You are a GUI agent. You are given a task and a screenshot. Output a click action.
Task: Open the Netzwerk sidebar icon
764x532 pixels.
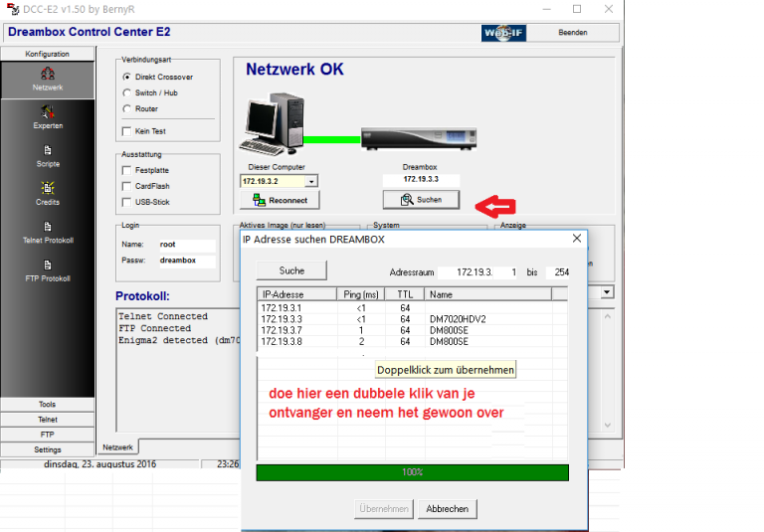pos(47,78)
